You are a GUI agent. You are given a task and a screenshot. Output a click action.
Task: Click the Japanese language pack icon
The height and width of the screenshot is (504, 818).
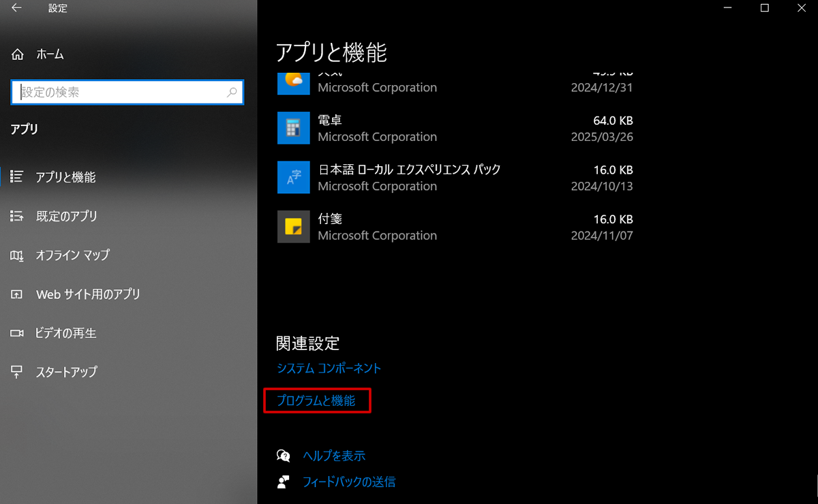294,178
